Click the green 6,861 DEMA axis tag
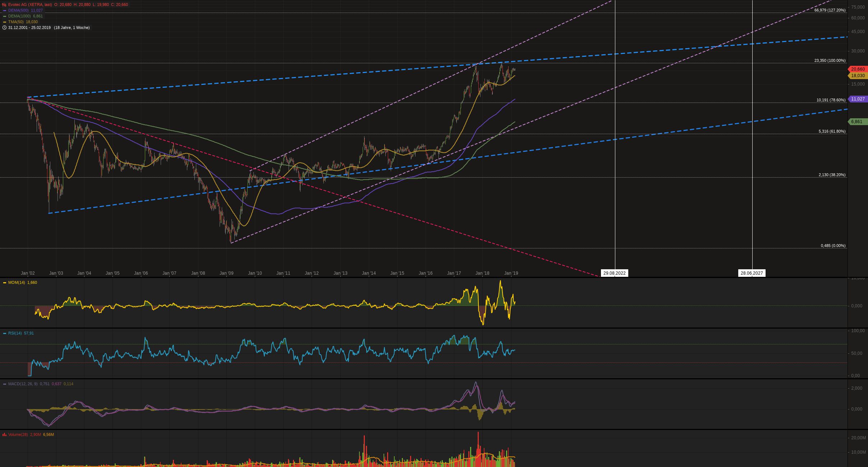This screenshot has height=467, width=868. (x=858, y=122)
